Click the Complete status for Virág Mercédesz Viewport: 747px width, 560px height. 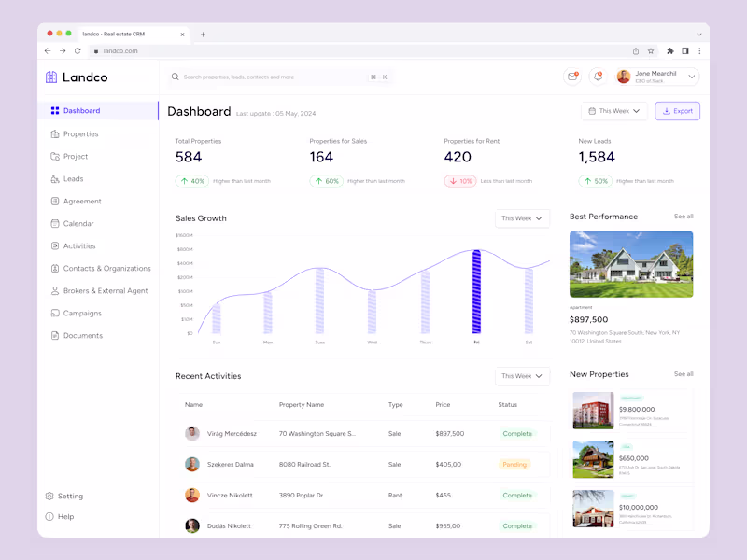tap(517, 433)
